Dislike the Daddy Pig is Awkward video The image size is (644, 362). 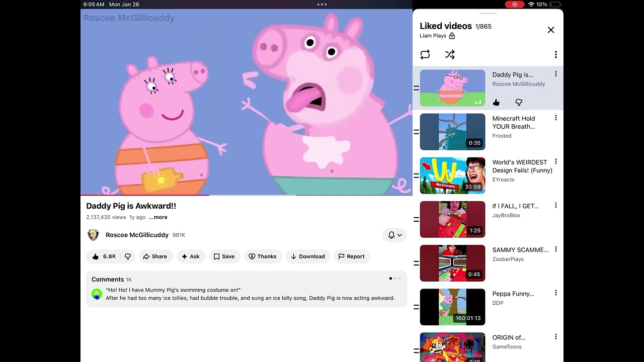pyautogui.click(x=128, y=256)
